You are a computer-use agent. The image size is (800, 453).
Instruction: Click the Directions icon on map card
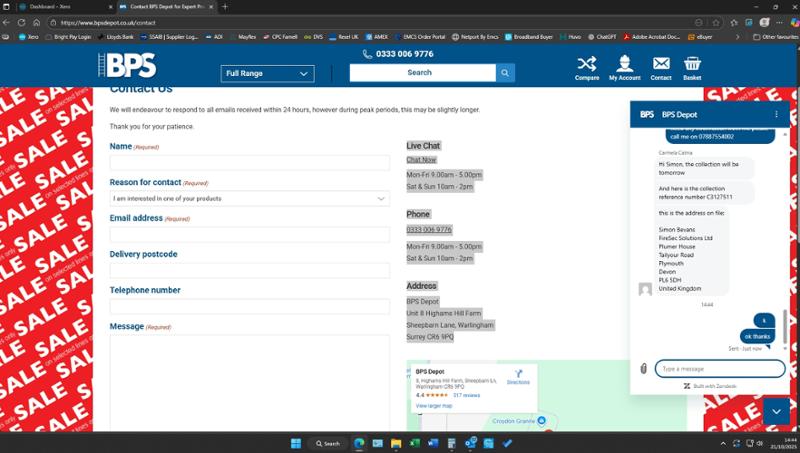(x=518, y=376)
